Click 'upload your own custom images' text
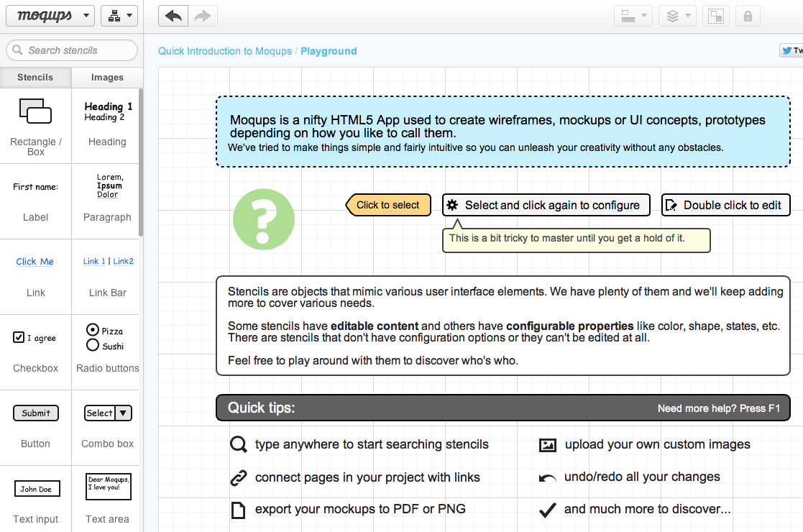 (x=658, y=444)
